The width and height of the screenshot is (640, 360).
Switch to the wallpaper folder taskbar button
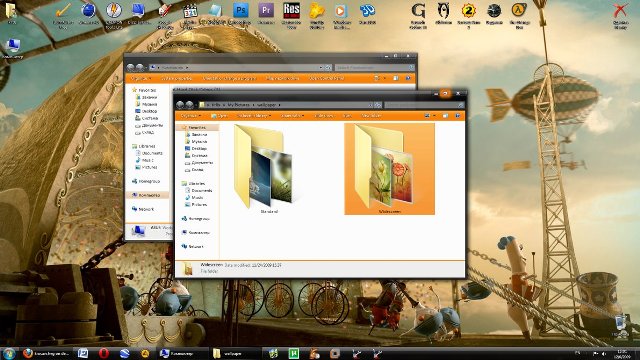coord(235,353)
